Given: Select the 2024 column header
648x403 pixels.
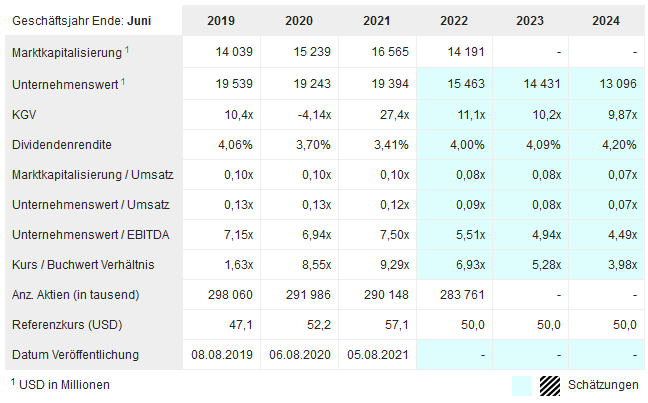Looking at the screenshot, I should (x=605, y=21).
